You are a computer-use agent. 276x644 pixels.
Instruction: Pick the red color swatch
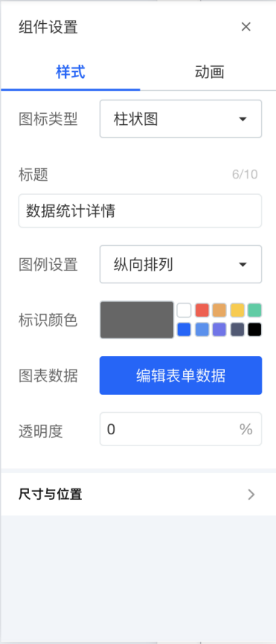pyautogui.click(x=202, y=310)
